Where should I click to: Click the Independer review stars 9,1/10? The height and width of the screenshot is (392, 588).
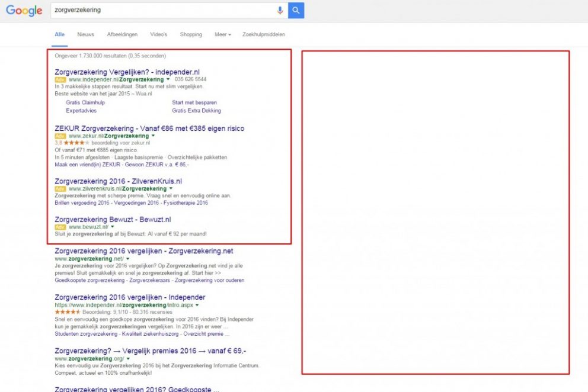pyautogui.click(x=68, y=312)
